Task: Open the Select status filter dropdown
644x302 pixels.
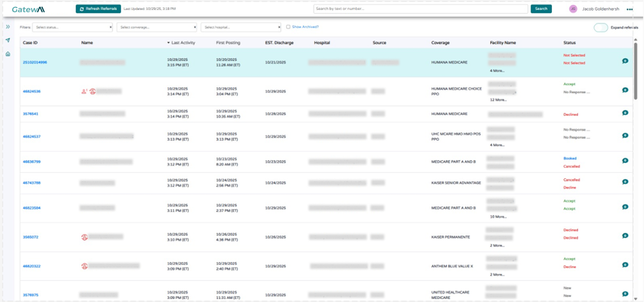Action: [x=72, y=27]
